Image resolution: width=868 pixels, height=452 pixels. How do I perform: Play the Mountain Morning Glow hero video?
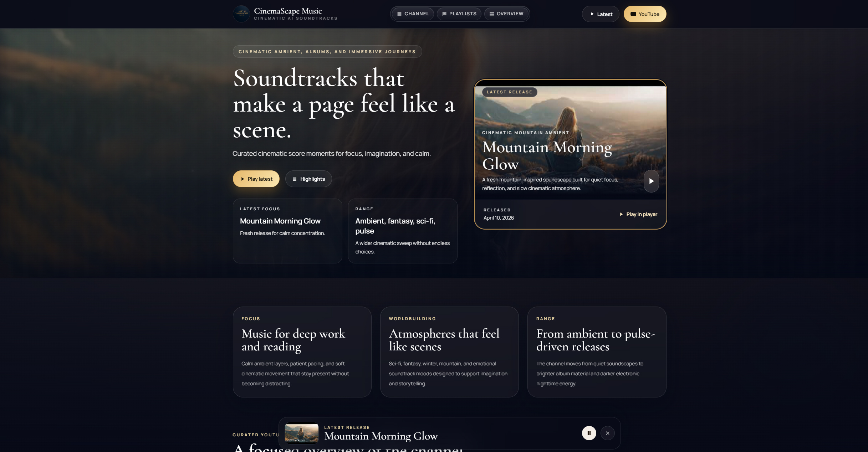click(x=651, y=181)
